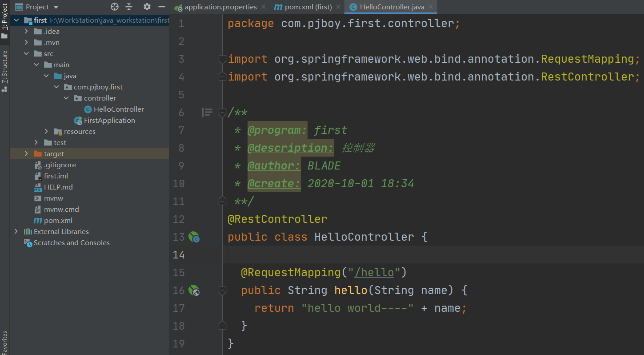Viewport: 644px width, 355px height.
Task: Expand External Libraries node
Action: [16, 231]
